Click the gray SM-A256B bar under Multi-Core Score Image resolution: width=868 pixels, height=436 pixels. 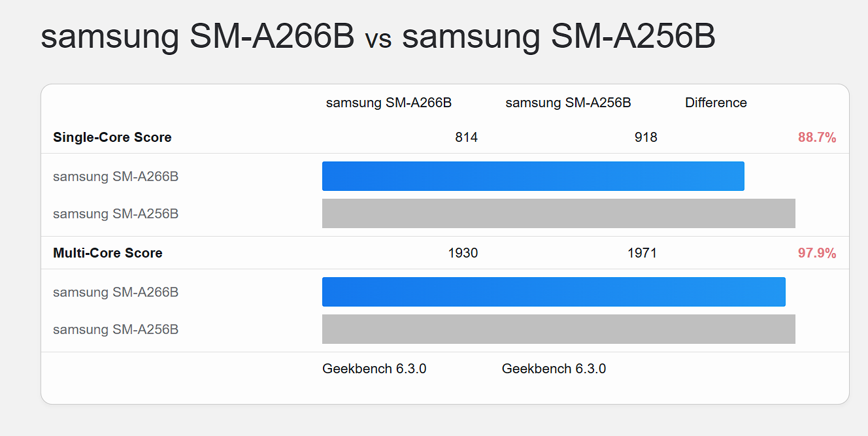558,329
